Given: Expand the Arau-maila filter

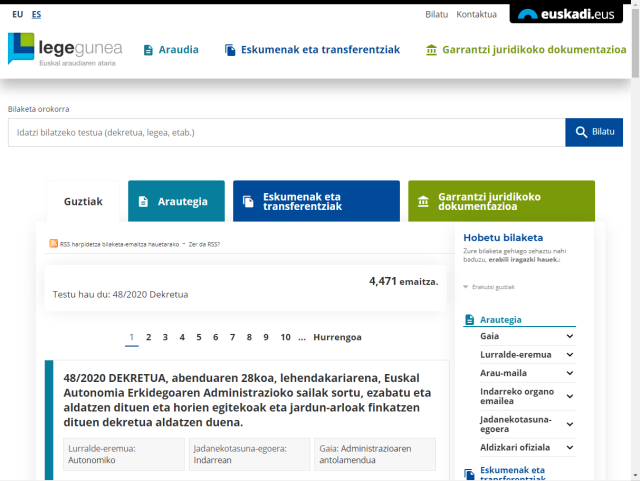Looking at the screenshot, I should (x=570, y=373).
